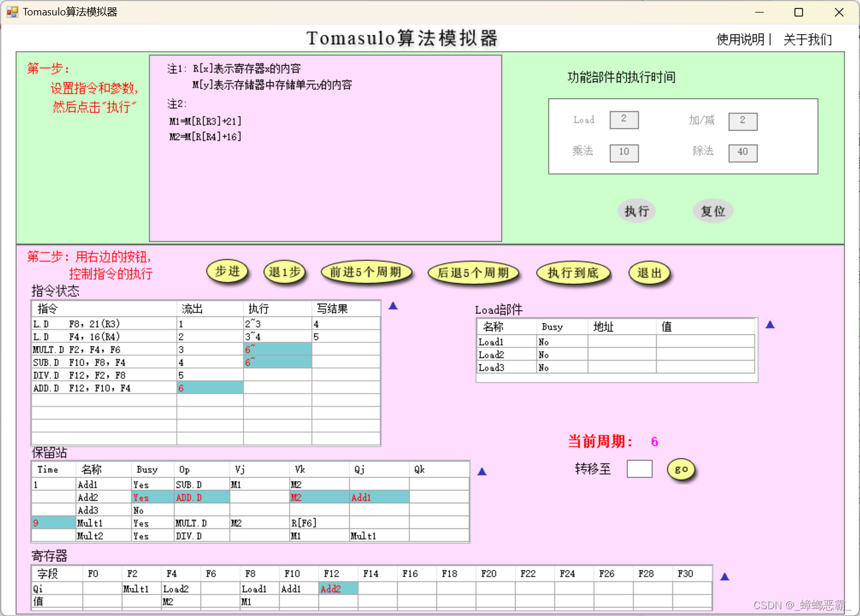Select instruction row L.D F4, 16(R4)
The height and width of the screenshot is (616, 860).
coord(206,337)
